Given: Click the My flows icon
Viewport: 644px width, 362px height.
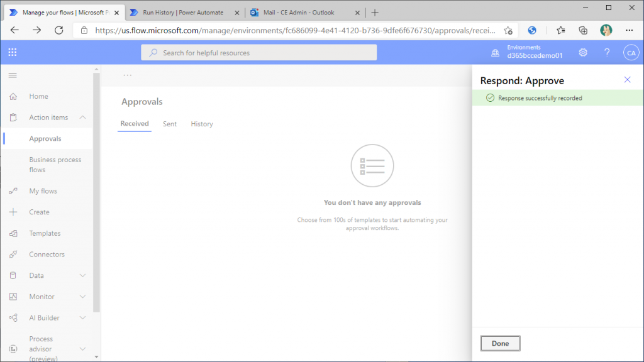Looking at the screenshot, I should 13,191.
